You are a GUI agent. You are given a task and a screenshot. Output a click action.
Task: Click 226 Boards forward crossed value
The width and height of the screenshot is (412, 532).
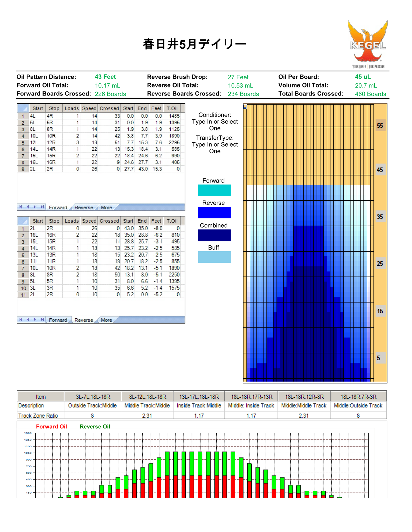coord(110,94)
